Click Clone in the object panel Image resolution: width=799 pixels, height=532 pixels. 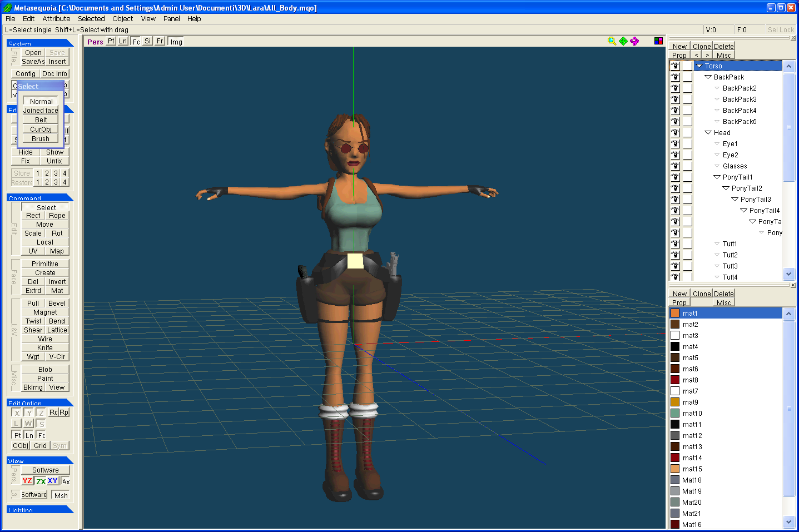point(702,46)
